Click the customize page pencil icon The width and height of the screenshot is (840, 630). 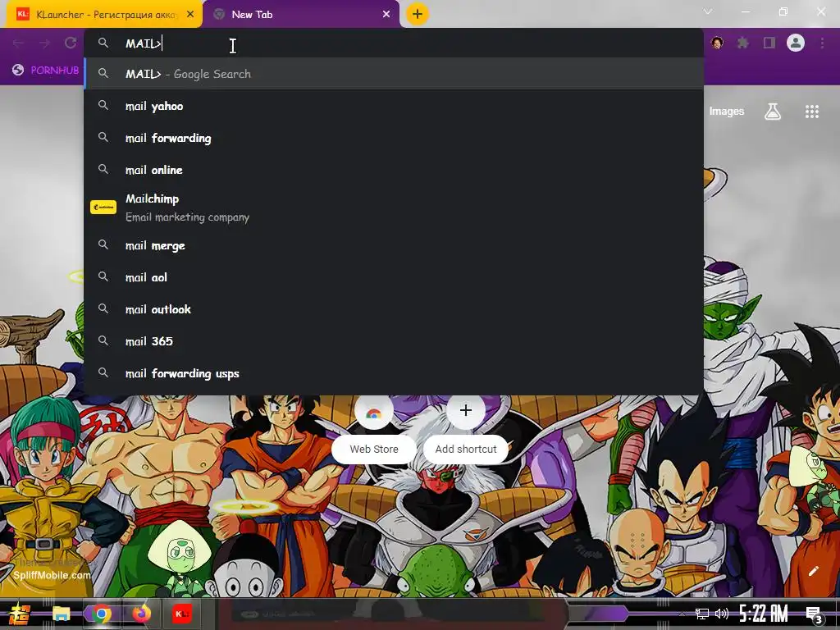point(813,571)
